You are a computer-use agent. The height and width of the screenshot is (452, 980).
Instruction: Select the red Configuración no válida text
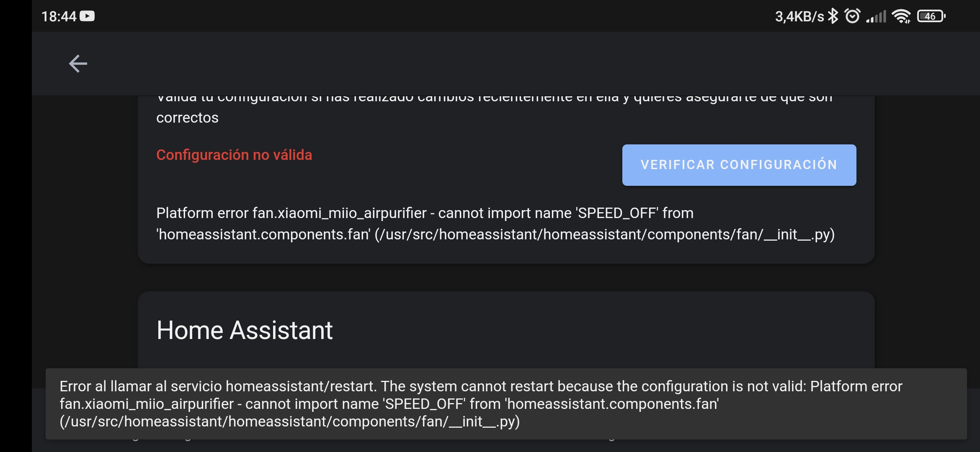coord(234,155)
